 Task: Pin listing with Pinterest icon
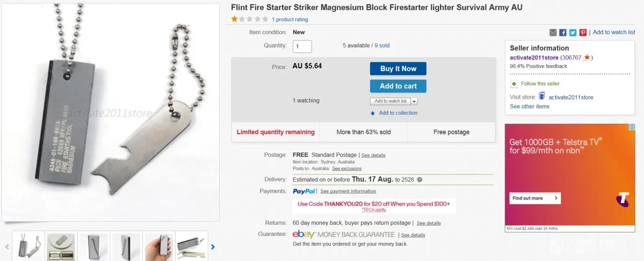583,33
